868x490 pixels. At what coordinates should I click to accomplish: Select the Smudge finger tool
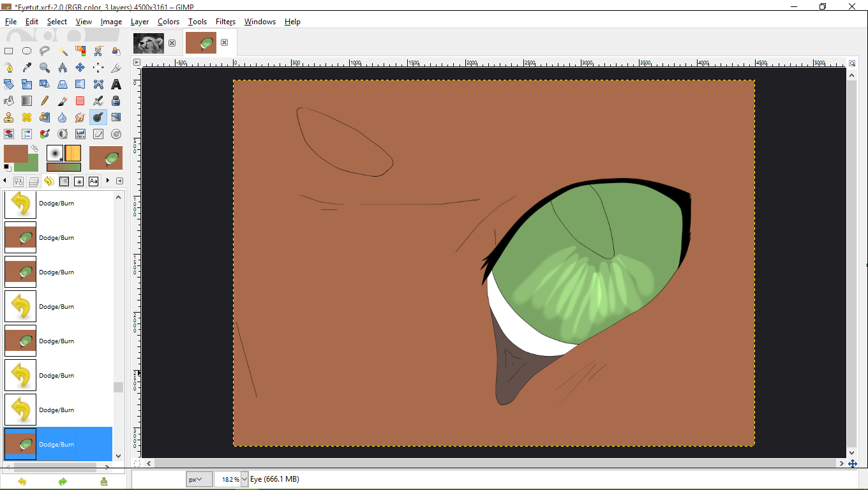(x=80, y=117)
